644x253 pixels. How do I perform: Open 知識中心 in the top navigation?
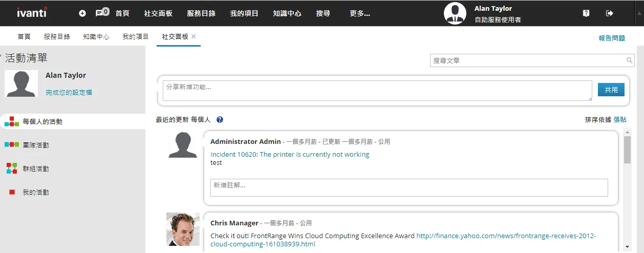click(287, 13)
